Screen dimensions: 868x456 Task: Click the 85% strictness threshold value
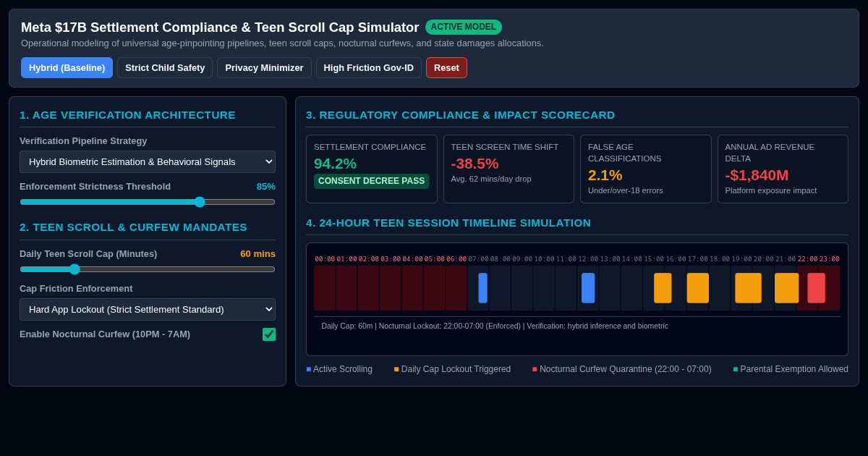[266, 187]
